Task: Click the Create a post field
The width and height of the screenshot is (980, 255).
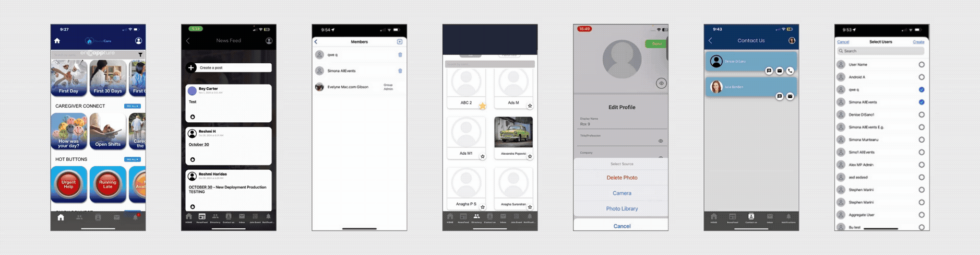Action: click(x=234, y=67)
